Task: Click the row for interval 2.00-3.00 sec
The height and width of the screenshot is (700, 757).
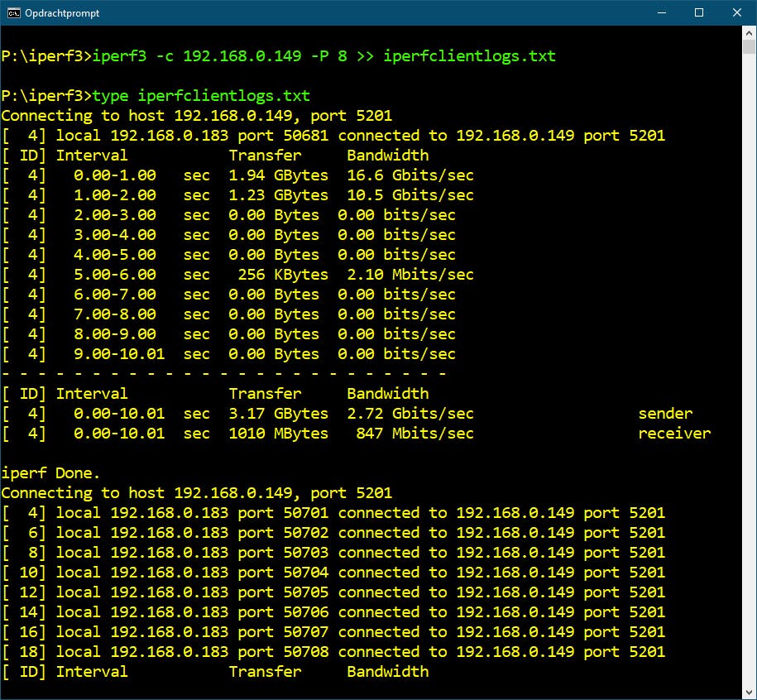Action: [228, 215]
